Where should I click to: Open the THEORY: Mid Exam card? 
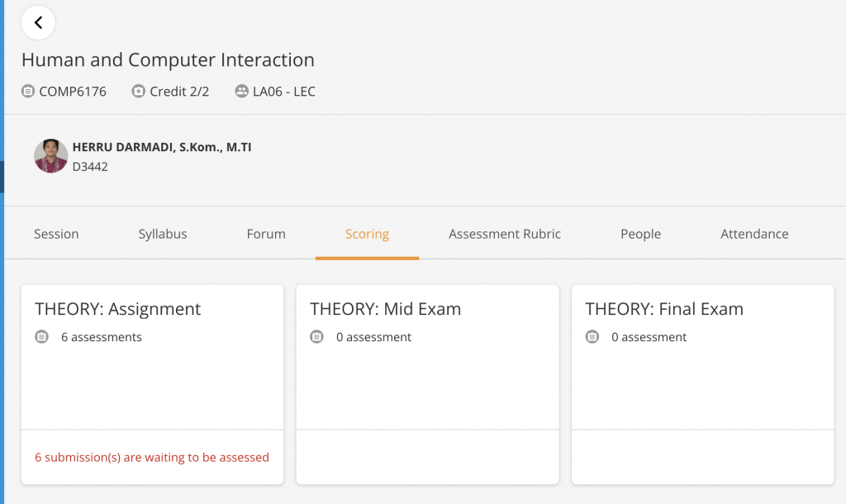point(427,384)
